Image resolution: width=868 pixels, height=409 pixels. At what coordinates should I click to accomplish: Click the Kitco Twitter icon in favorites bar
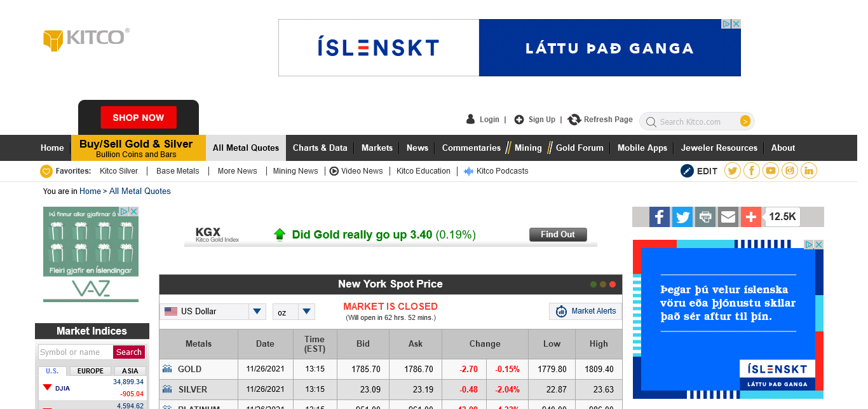(x=733, y=170)
